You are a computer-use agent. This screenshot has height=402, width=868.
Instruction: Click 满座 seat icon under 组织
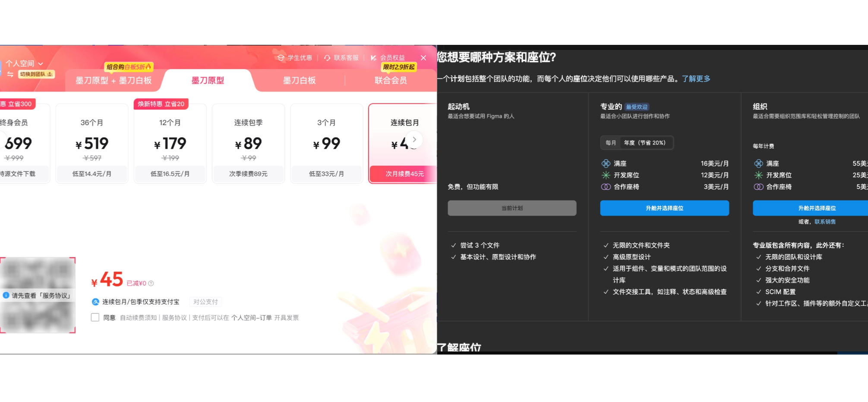coord(758,163)
